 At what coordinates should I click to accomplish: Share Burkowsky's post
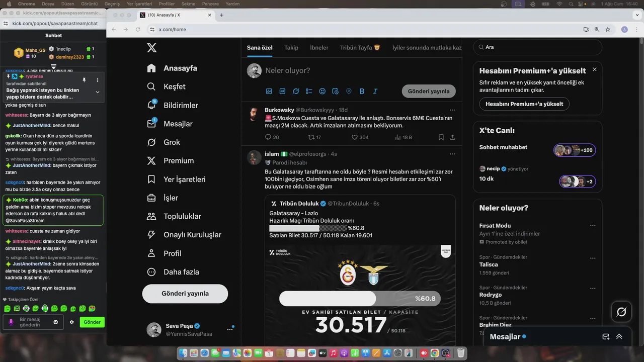(452, 137)
